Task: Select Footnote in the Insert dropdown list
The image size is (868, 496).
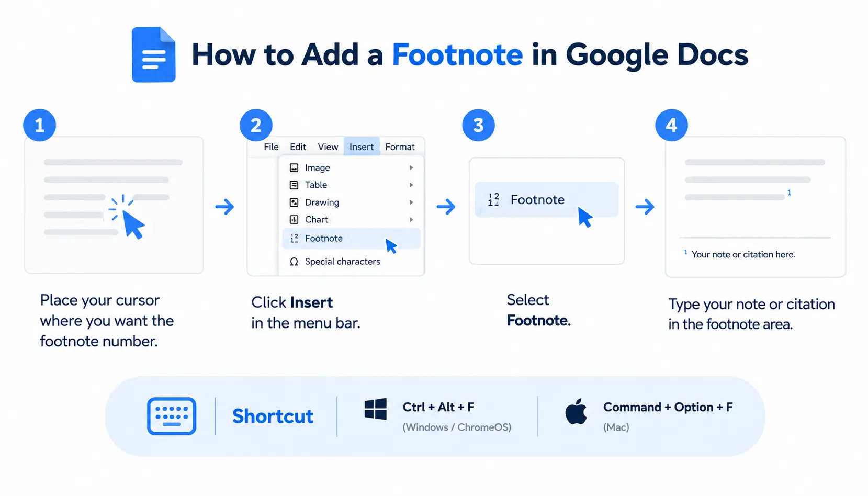Action: [x=351, y=239]
